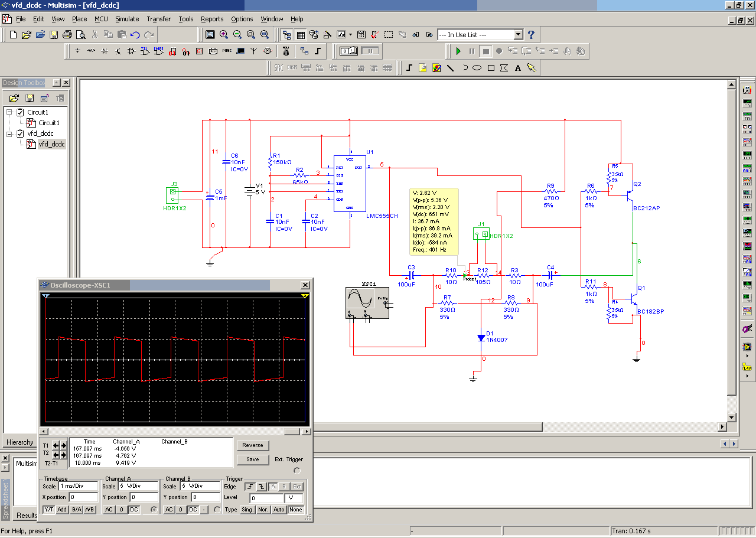The image size is (756, 538).
Task: Click the Print icon in the toolbar
Action: [67, 35]
